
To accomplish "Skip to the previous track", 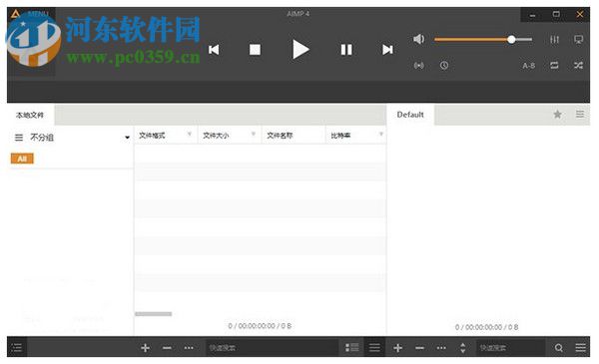I will tap(214, 50).
